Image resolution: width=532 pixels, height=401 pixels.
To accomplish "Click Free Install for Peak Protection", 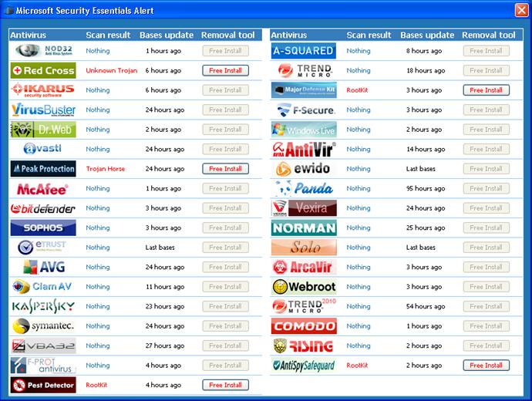I will (x=226, y=169).
